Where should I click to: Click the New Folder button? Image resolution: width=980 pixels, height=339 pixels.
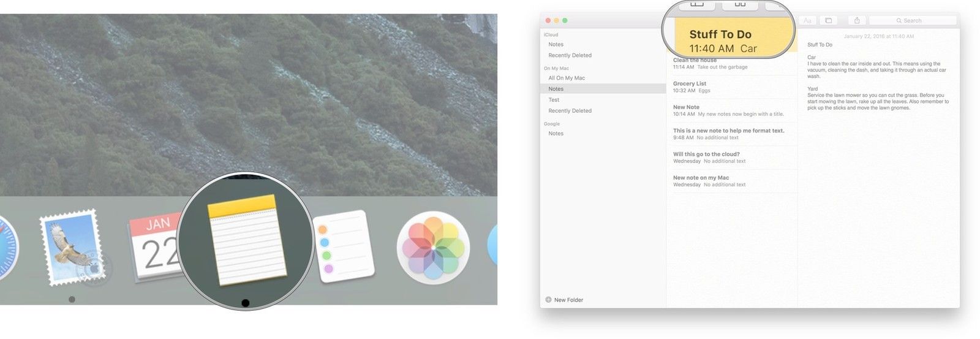tap(564, 300)
